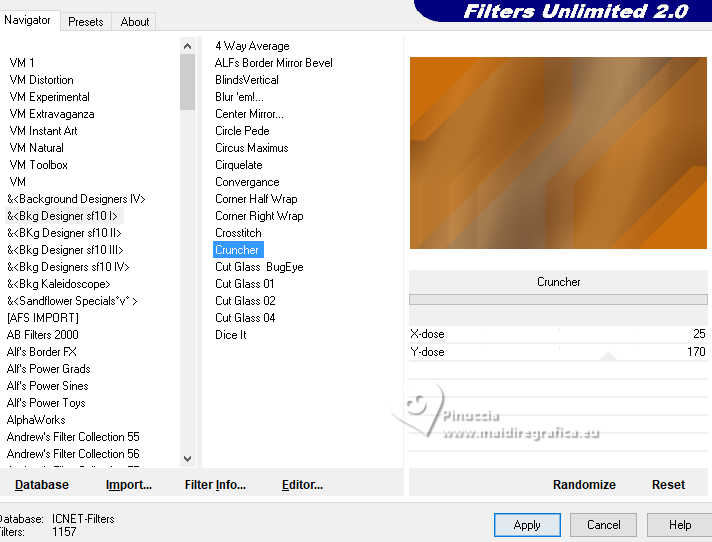Select VM 1 filter category
The width and height of the screenshot is (712, 542).
(22, 63)
